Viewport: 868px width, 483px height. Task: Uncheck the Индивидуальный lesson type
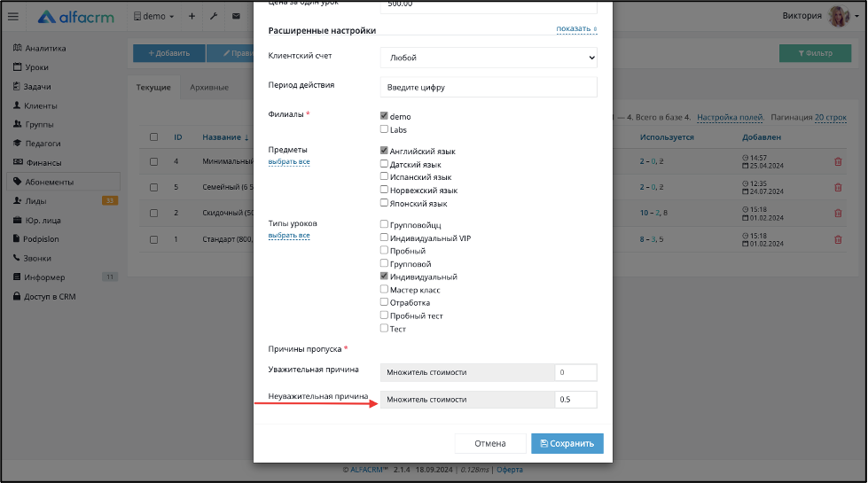click(384, 277)
